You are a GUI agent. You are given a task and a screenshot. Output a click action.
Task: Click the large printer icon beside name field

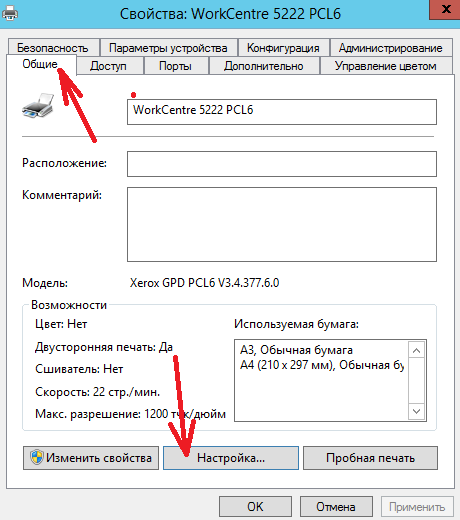pos(38,105)
